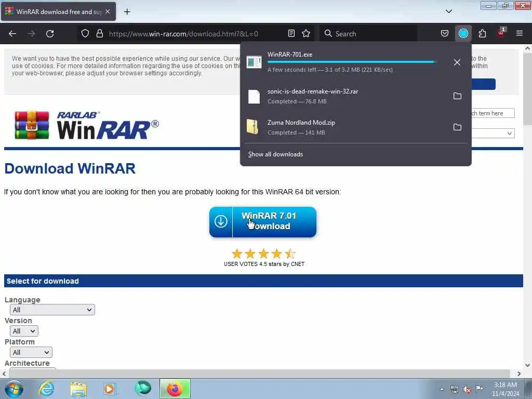
Task: Show Zuma Nordland Mod.zip in folder
Action: click(x=457, y=127)
